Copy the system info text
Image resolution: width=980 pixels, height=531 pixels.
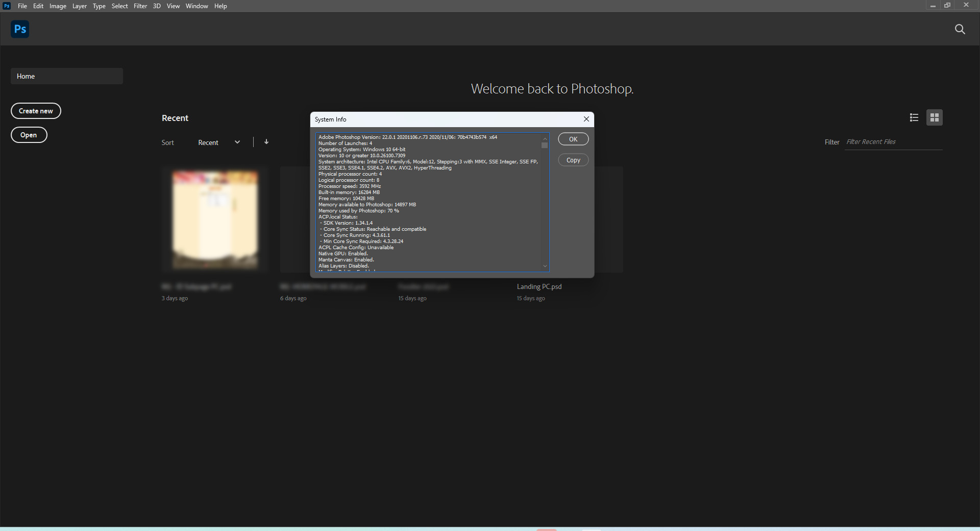pyautogui.click(x=573, y=160)
